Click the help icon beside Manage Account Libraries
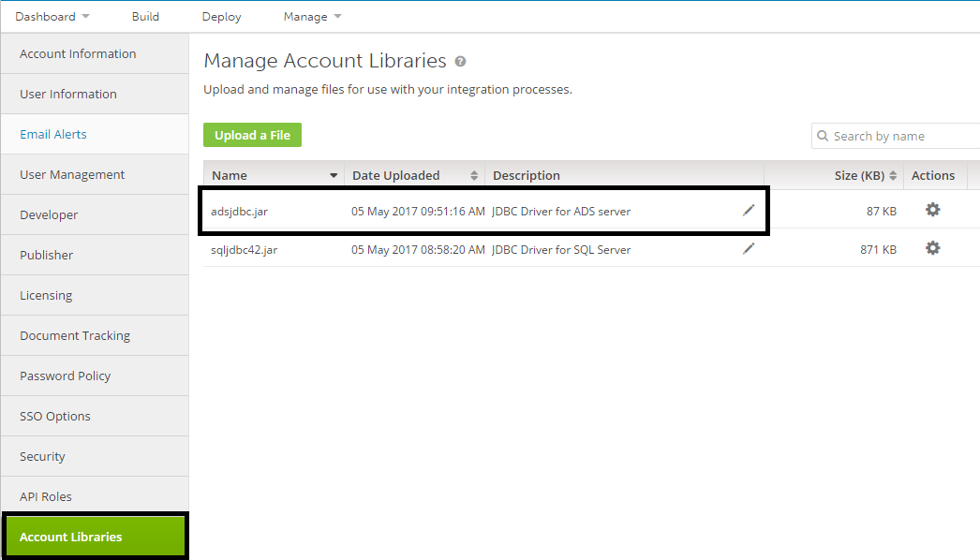The height and width of the screenshot is (560, 980). click(459, 61)
